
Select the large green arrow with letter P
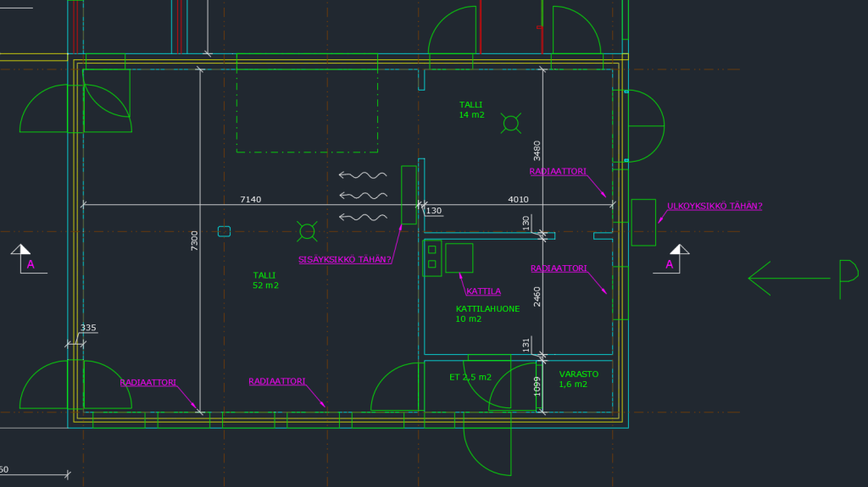802,277
